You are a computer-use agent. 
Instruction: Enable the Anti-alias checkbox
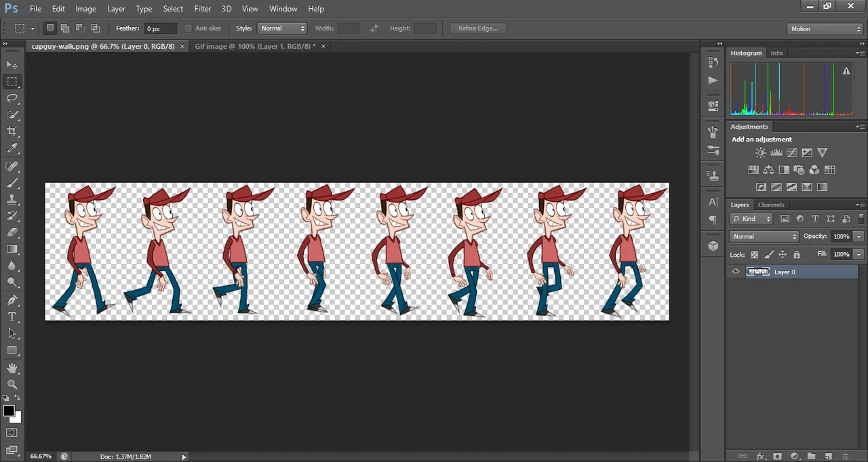(189, 28)
